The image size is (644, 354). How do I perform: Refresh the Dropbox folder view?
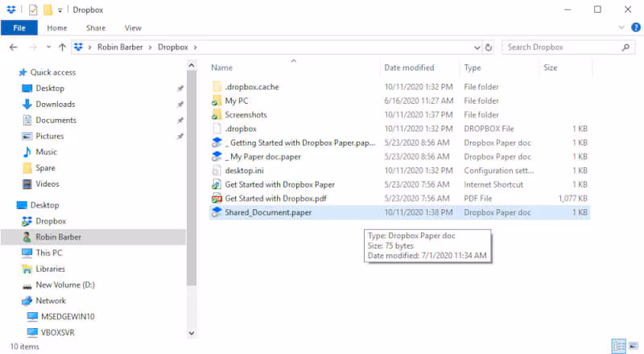coord(489,47)
